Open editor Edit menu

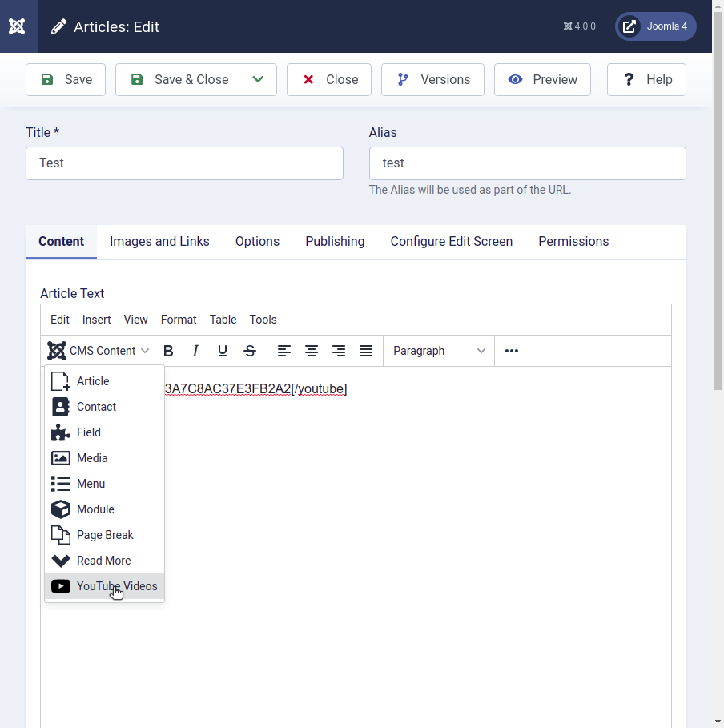click(60, 320)
